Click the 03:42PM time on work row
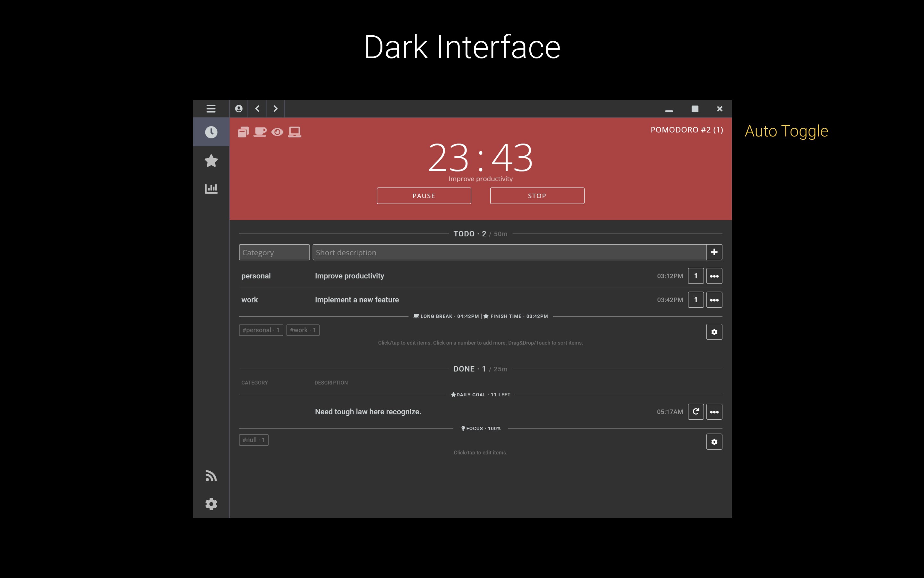Viewport: 924px width, 578px height. (670, 300)
